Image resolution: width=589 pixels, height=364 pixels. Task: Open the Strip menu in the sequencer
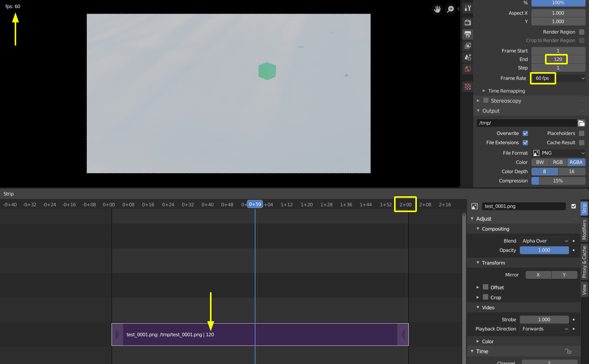tap(8, 194)
